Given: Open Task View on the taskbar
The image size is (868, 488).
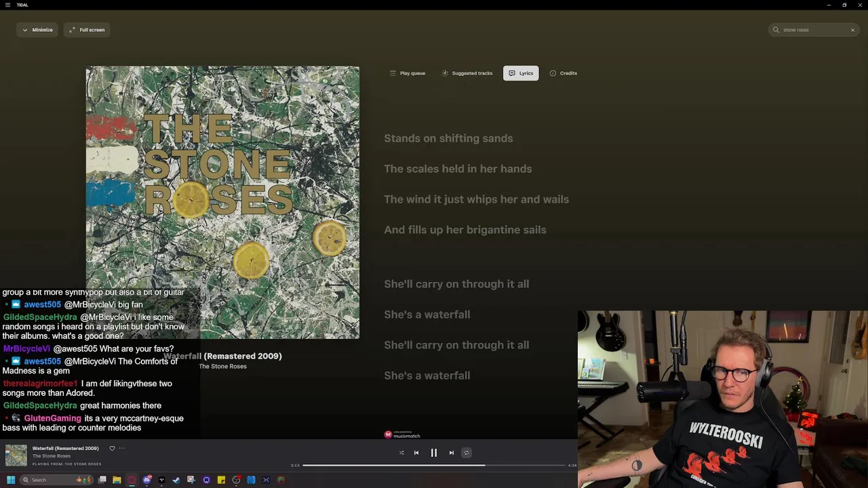Looking at the screenshot, I should (102, 480).
